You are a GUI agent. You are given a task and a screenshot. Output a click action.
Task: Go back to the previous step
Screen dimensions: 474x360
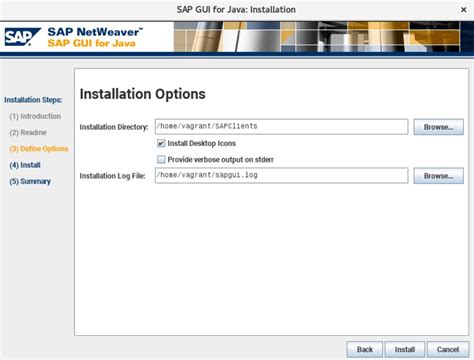pos(365,349)
